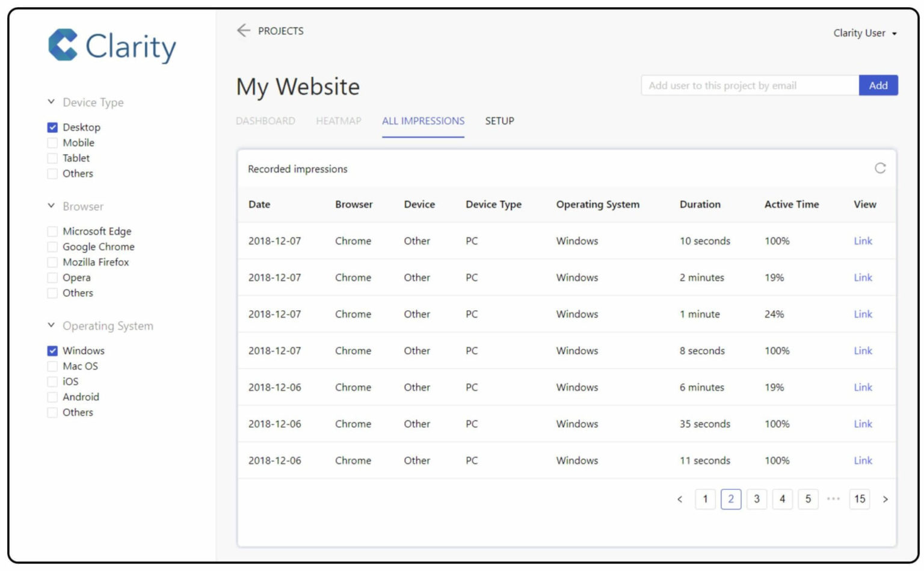This screenshot has width=924, height=571.
Task: Collapse the Device Type filter section
Action: (51, 102)
